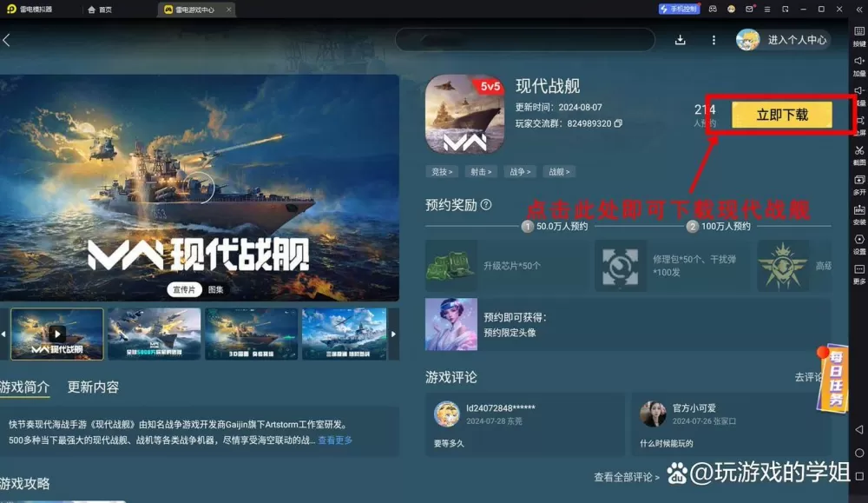Close the 雷电游戏中心 tab
868x503 pixels.
click(x=228, y=10)
